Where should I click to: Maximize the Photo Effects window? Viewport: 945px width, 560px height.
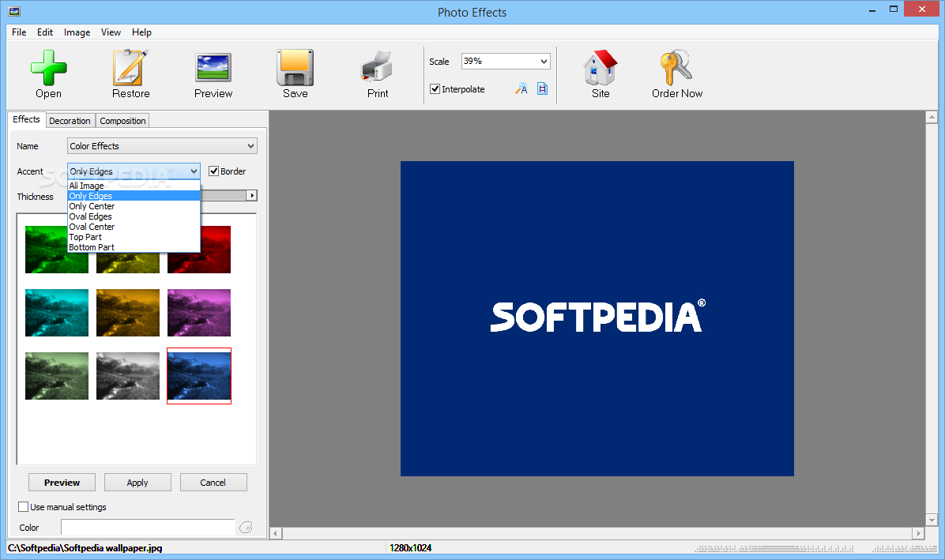pos(894,9)
